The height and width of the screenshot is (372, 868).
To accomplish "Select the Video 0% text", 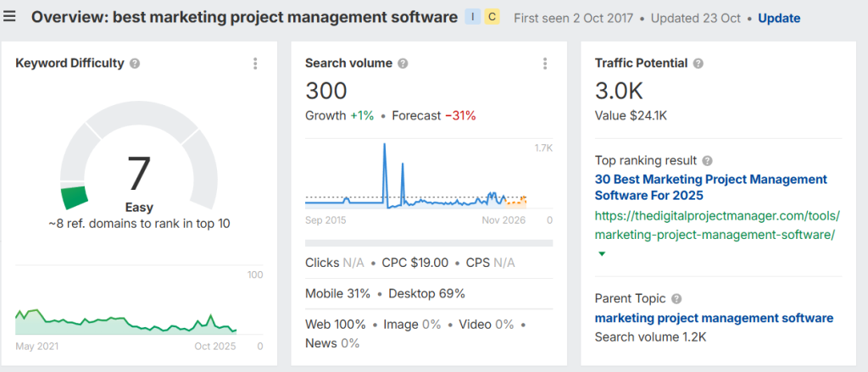I will [487, 325].
